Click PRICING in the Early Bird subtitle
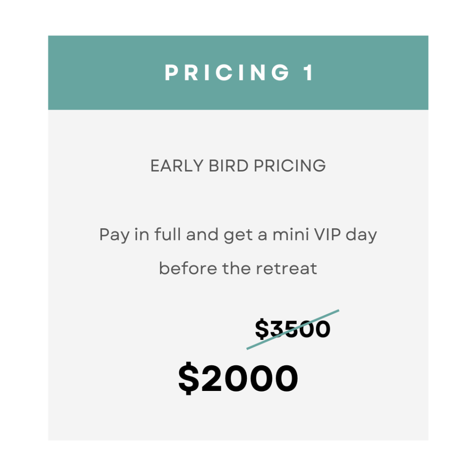This screenshot has width=476, height=476. (290, 166)
